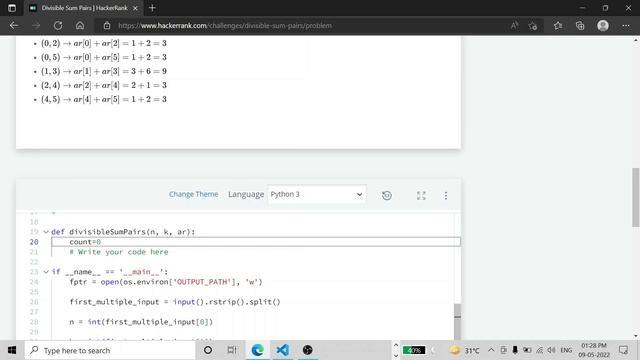Place cursor on the count=0 line
The height and width of the screenshot is (360, 640).
coord(256,242)
